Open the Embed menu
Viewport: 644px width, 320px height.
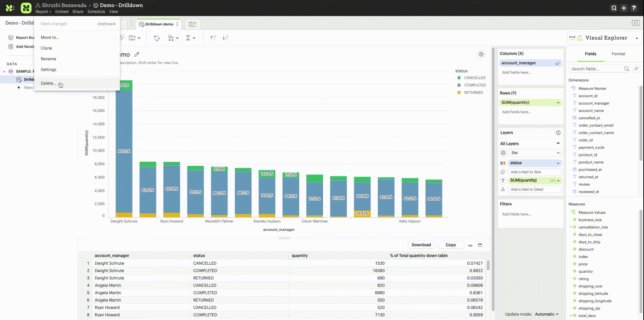coord(62,12)
